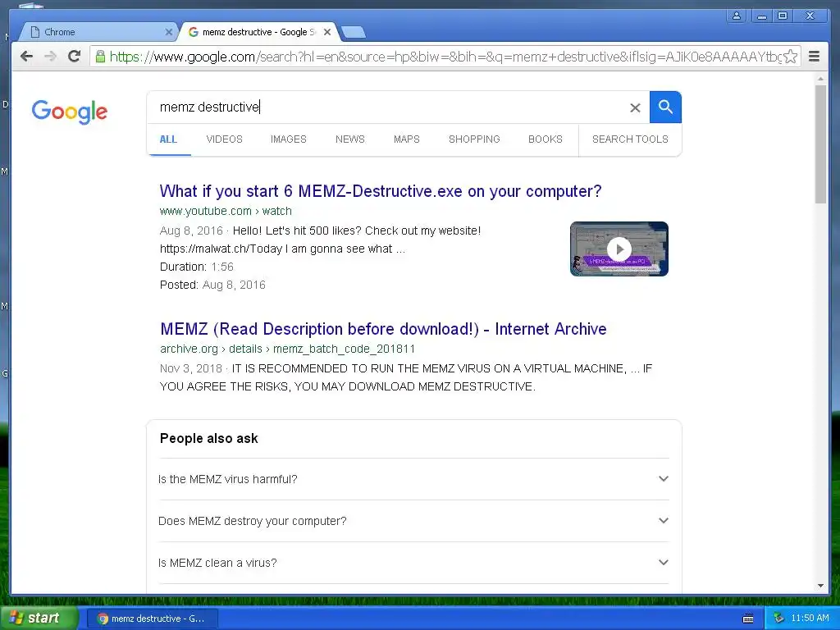Go back using the browser back arrow
Screen dimensions: 840x630
26,57
